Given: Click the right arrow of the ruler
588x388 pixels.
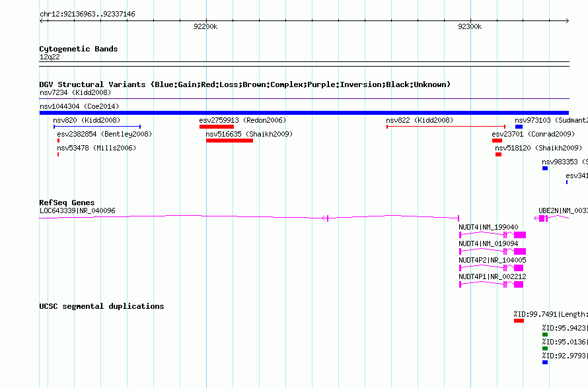Looking at the screenshot, I should (x=567, y=20).
